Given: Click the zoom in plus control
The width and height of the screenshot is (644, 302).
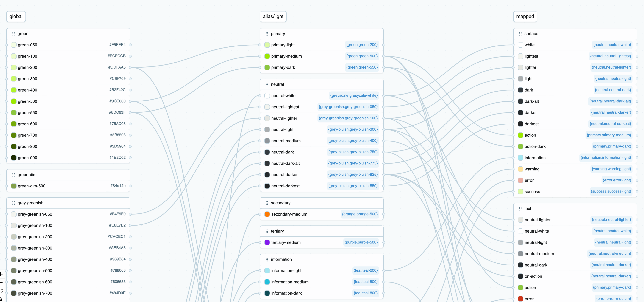Looking at the screenshot, I should pos(1,274).
